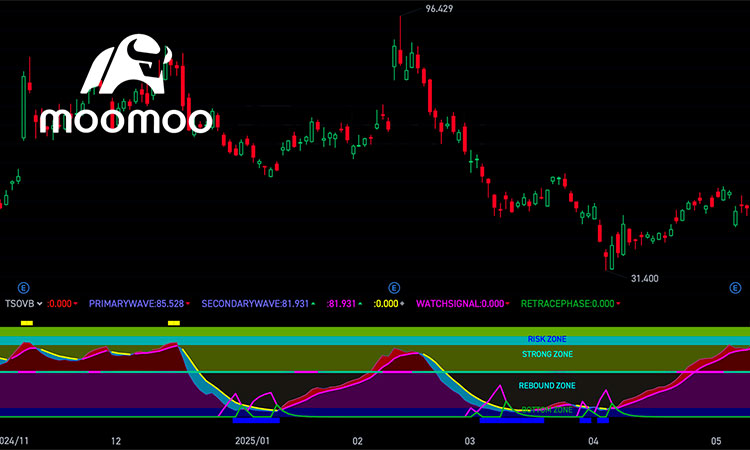
Task: Click the STRONG ZONE label
Action: coord(547,354)
